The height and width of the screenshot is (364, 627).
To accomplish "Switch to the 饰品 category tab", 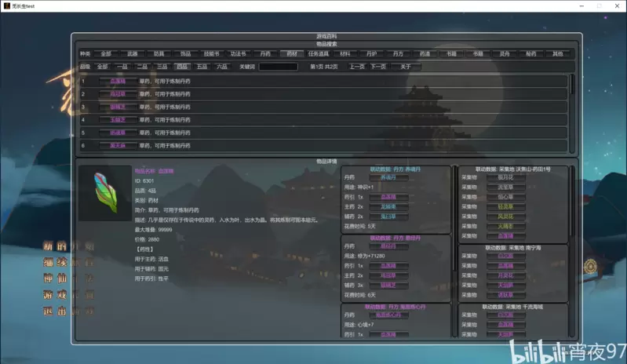I will 185,53.
